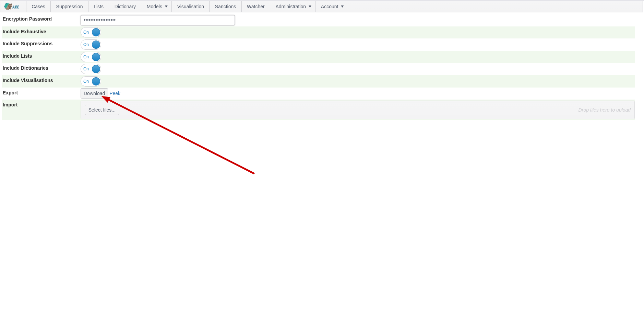Turn off Include Dictionaries switch

point(91,69)
